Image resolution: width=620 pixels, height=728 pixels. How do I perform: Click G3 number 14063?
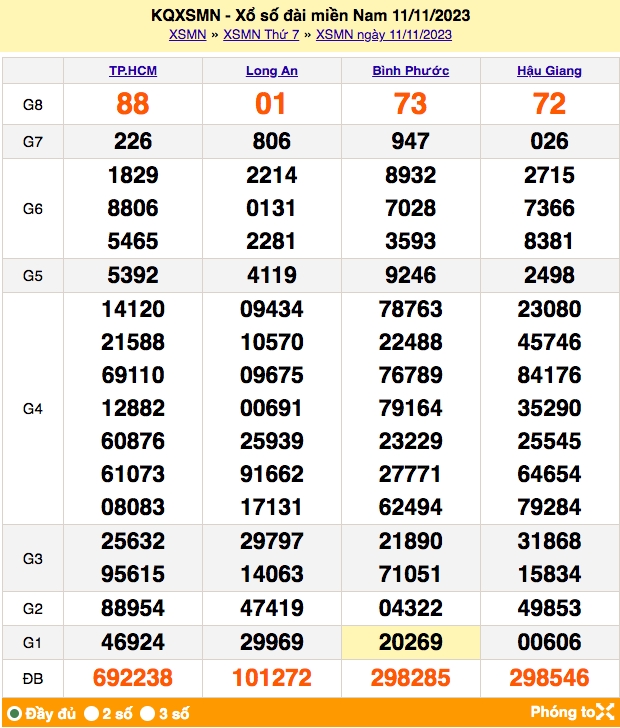point(272,574)
